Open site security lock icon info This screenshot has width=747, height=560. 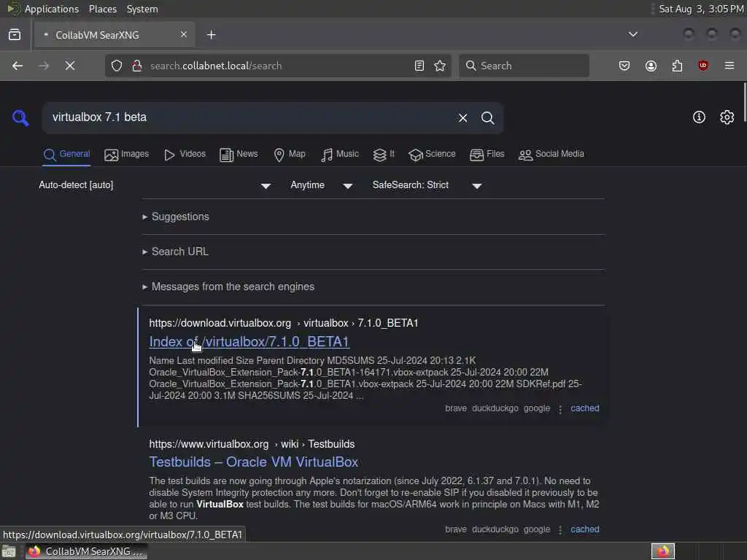click(x=136, y=66)
